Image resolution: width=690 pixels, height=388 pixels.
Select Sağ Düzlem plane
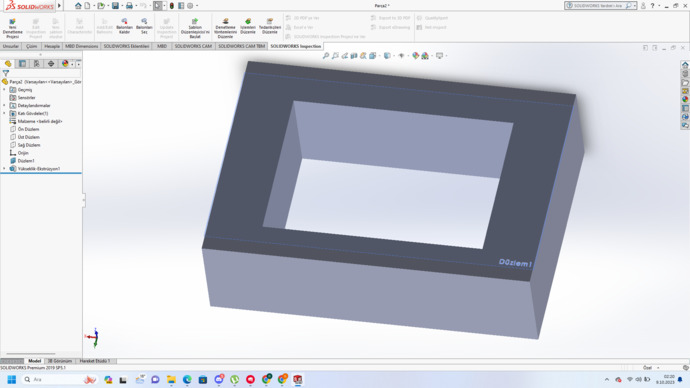[29, 145]
